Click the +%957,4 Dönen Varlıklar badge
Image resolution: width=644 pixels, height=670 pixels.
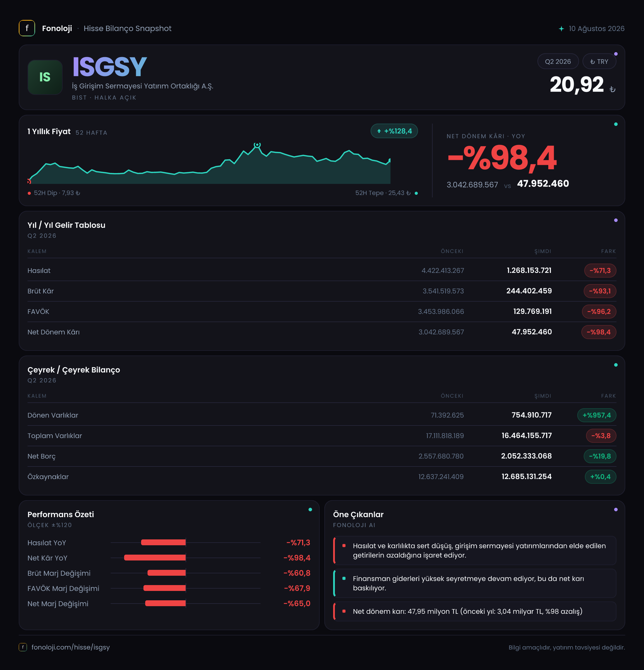click(597, 415)
